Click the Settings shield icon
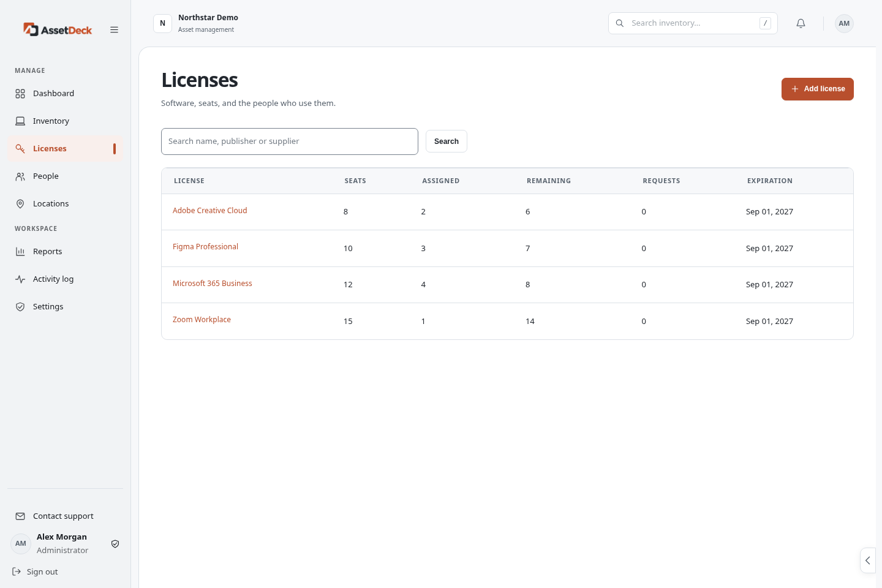The height and width of the screenshot is (588, 882). pyautogui.click(x=20, y=307)
